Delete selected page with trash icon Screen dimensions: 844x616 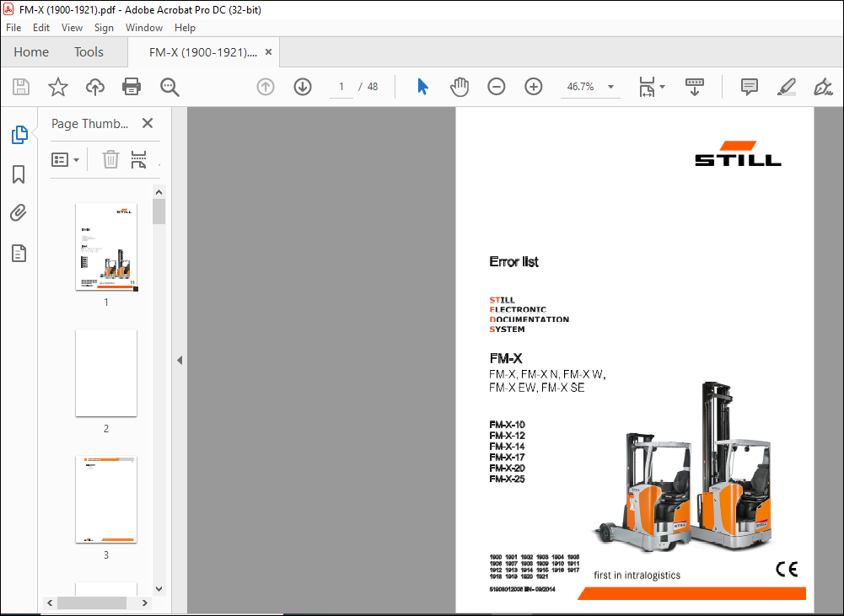point(110,159)
